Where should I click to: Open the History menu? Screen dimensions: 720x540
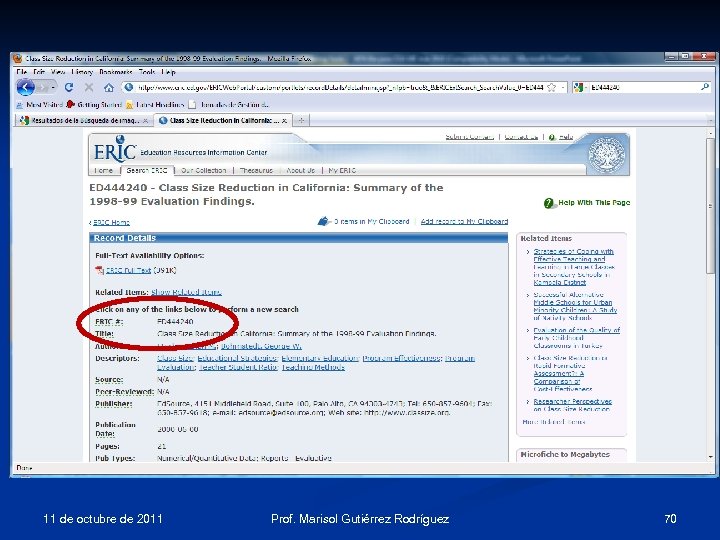pos(83,72)
